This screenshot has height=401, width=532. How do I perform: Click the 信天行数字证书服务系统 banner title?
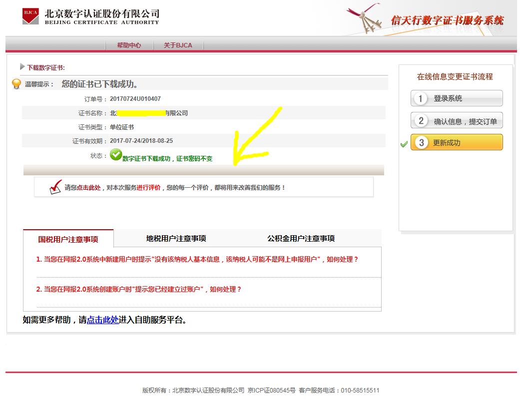pos(447,20)
